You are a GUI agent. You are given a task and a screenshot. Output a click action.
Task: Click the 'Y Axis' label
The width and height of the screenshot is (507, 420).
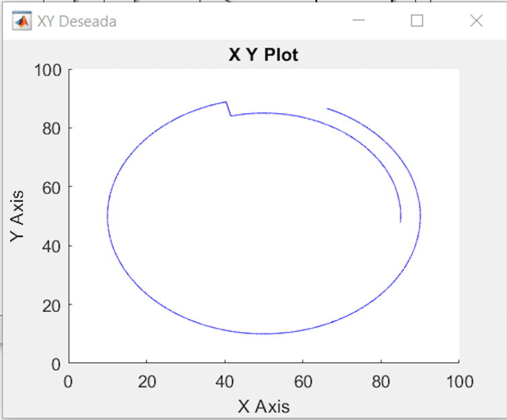[x=17, y=216]
